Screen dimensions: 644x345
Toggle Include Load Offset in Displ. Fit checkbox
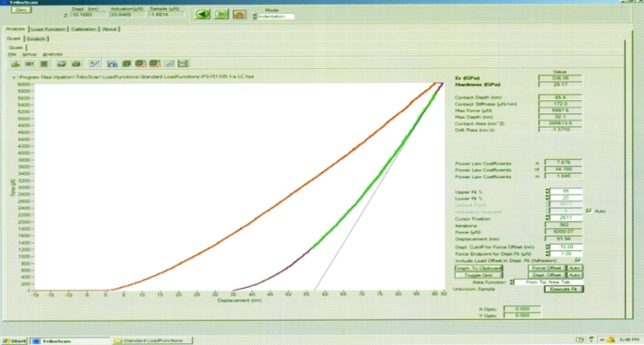coord(578,260)
